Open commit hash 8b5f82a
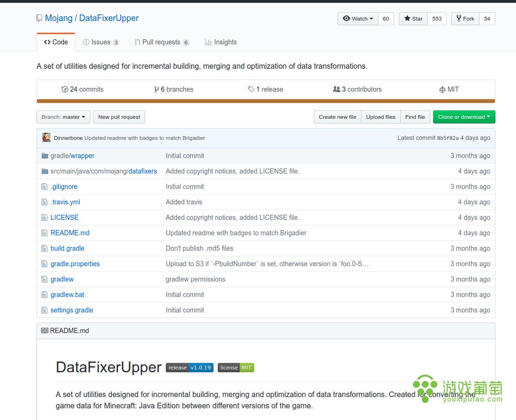 (x=448, y=138)
